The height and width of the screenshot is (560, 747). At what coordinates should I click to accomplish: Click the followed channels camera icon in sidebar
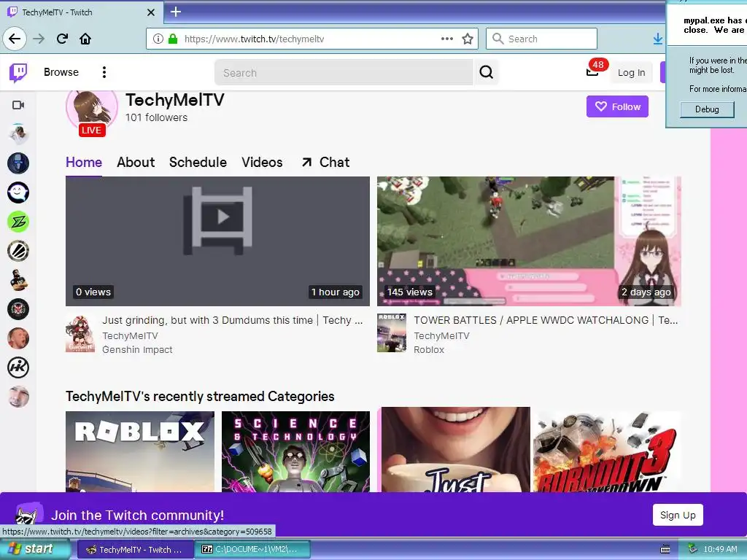pyautogui.click(x=18, y=105)
